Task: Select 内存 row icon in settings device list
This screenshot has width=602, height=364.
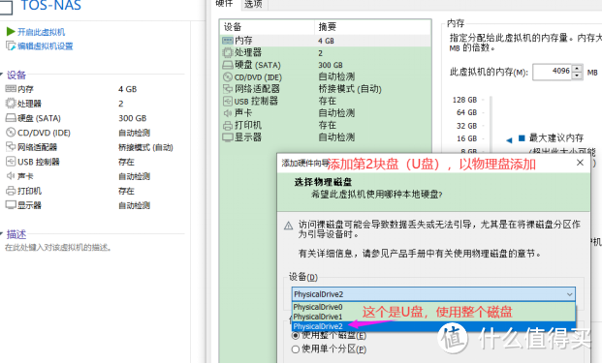Action: [x=228, y=41]
